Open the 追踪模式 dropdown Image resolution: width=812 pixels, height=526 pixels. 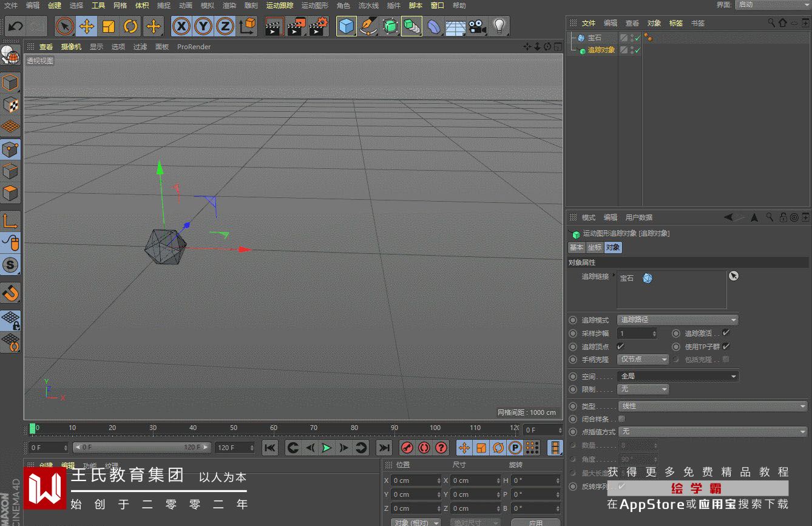tap(678, 319)
